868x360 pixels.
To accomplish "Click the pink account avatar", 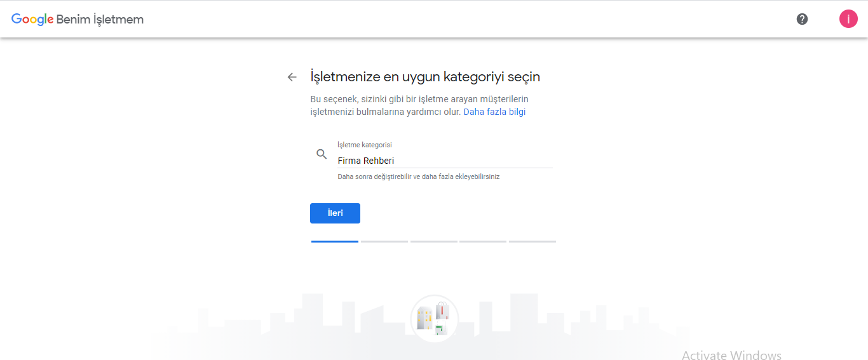I will [x=848, y=19].
